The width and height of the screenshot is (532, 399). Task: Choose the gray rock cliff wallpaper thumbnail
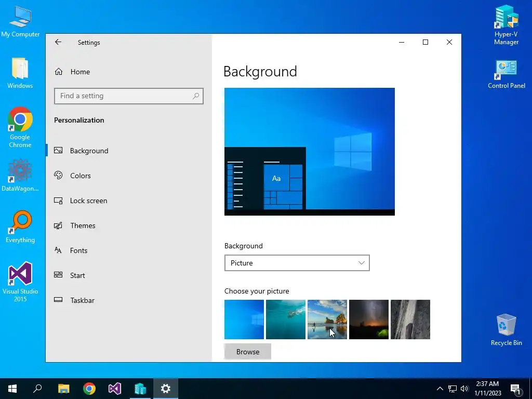(x=410, y=320)
